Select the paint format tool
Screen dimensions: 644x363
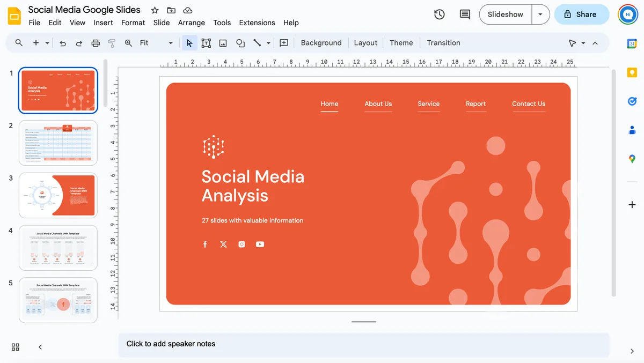[x=112, y=43]
